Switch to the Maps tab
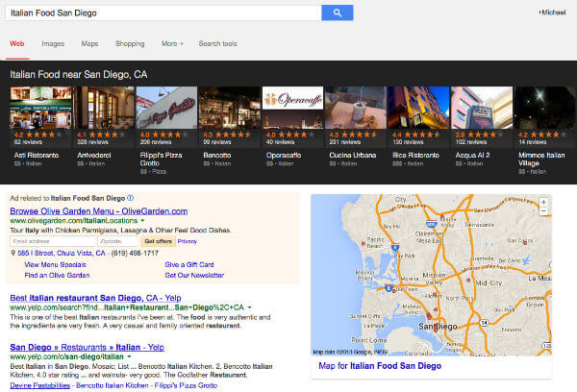The width and height of the screenshot is (577, 392). [x=89, y=43]
